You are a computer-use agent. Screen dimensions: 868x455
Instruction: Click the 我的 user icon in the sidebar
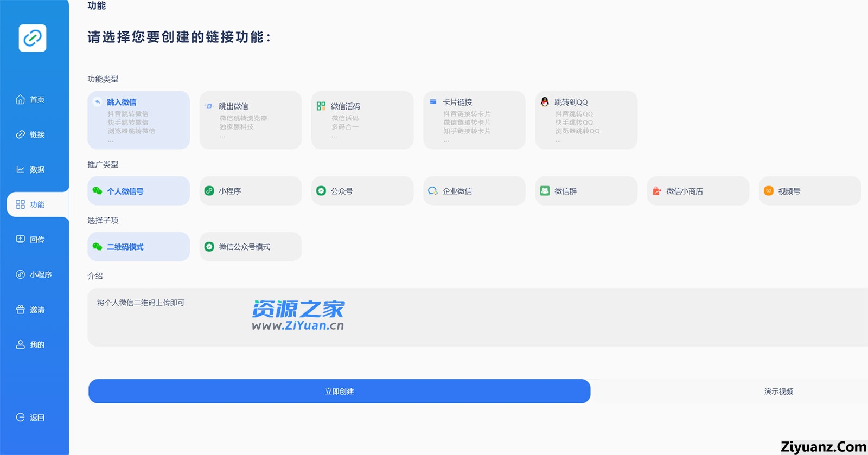click(21, 344)
